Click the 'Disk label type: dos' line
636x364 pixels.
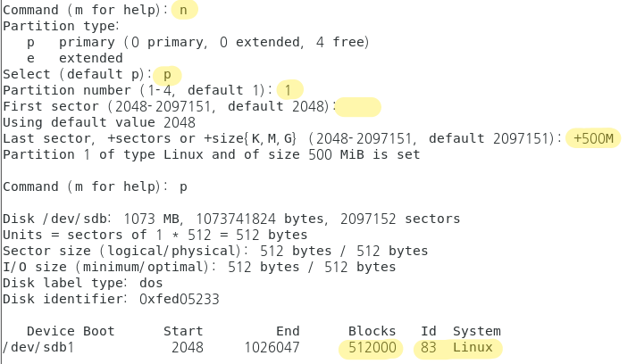click(x=83, y=283)
